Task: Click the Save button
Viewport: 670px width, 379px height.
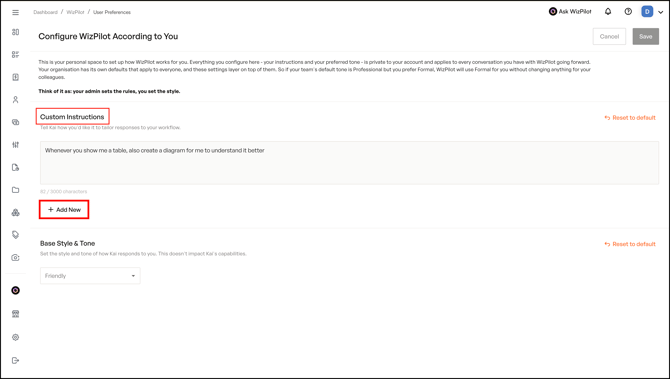Action: point(646,37)
